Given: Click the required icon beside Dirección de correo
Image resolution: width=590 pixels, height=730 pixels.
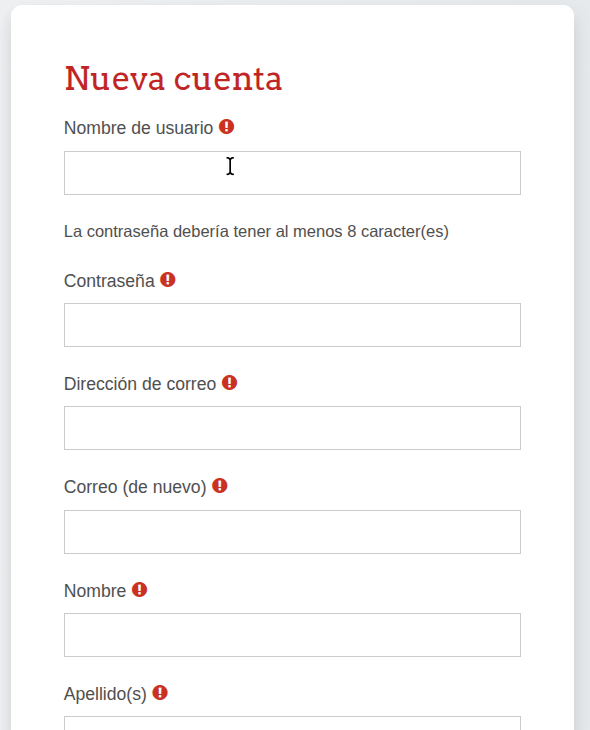Looking at the screenshot, I should pyautogui.click(x=229, y=383).
